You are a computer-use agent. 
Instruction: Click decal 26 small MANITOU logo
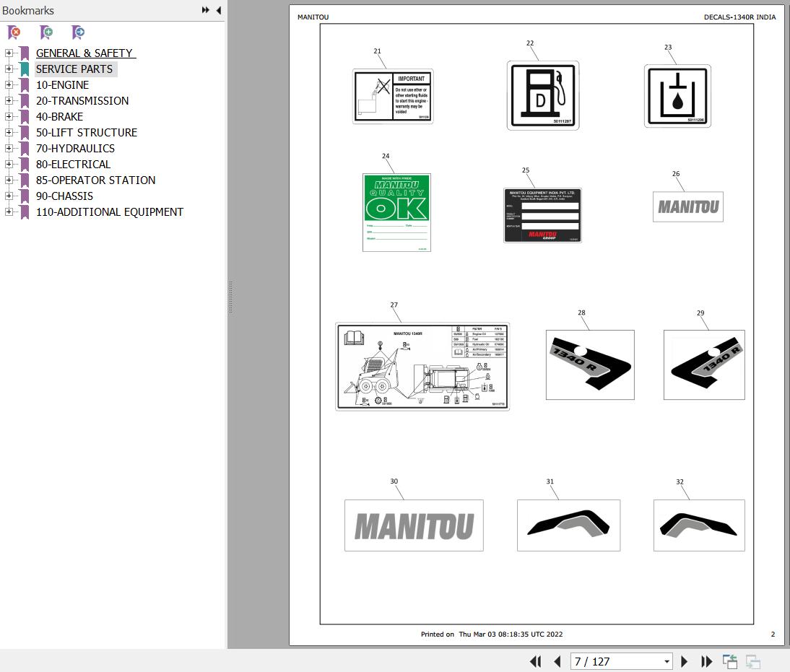pos(687,206)
